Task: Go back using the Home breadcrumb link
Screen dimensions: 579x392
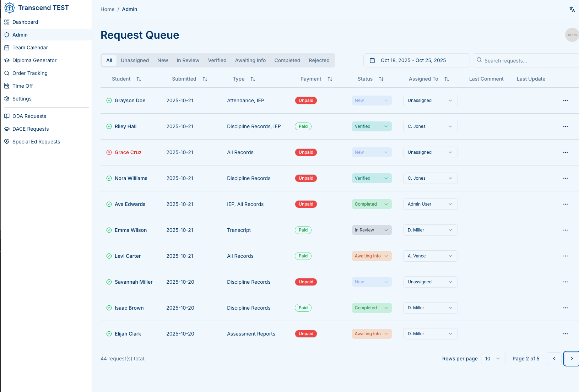Action: coord(107,9)
